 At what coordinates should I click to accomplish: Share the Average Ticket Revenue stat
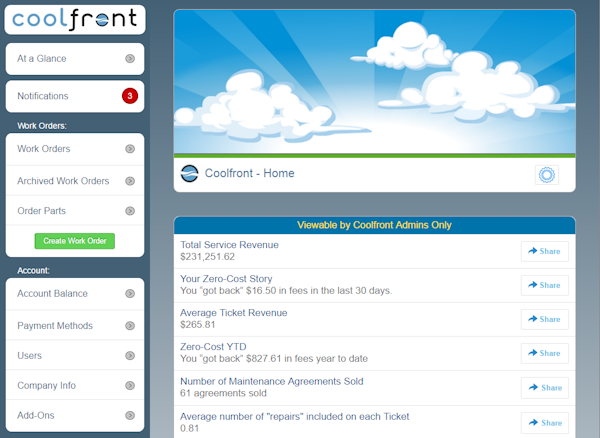pyautogui.click(x=545, y=319)
